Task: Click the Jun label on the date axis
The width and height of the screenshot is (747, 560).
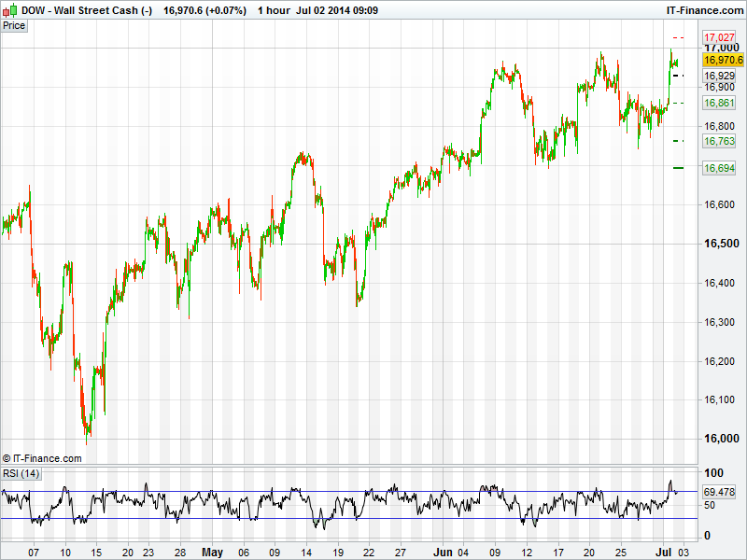Action: click(443, 553)
